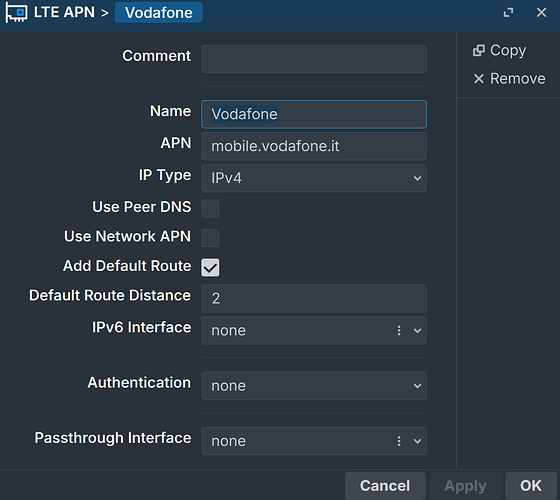Click the Name field containing Vodafone
The height and width of the screenshot is (500, 560).
[314, 114]
